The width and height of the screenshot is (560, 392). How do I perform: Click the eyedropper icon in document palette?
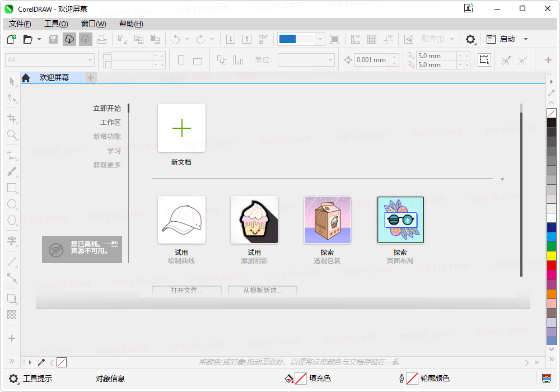(x=41, y=362)
